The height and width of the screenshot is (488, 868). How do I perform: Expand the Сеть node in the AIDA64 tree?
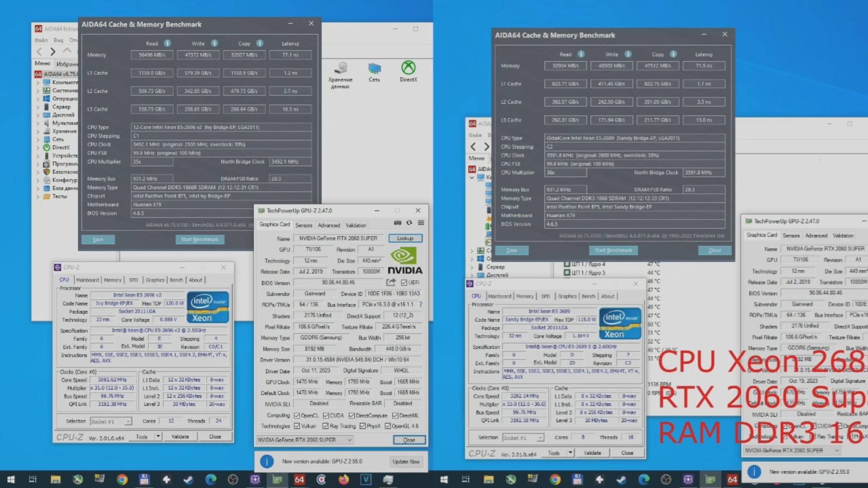click(x=38, y=140)
